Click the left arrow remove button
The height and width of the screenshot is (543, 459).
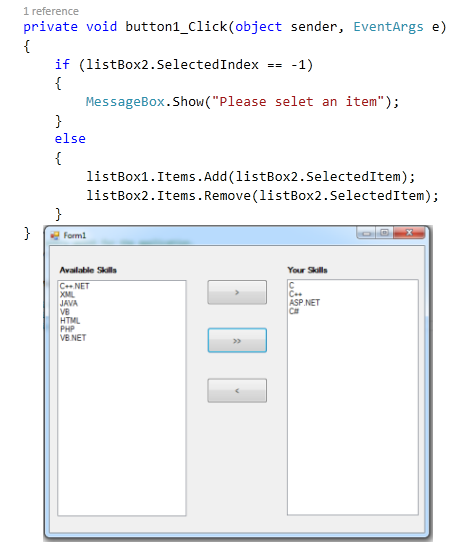pyautogui.click(x=237, y=391)
